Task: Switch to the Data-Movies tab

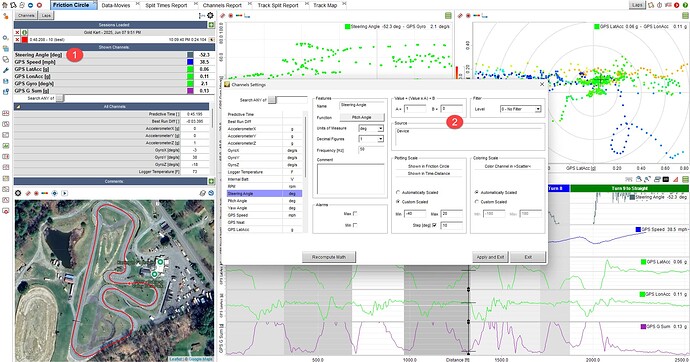Action: pyautogui.click(x=116, y=5)
